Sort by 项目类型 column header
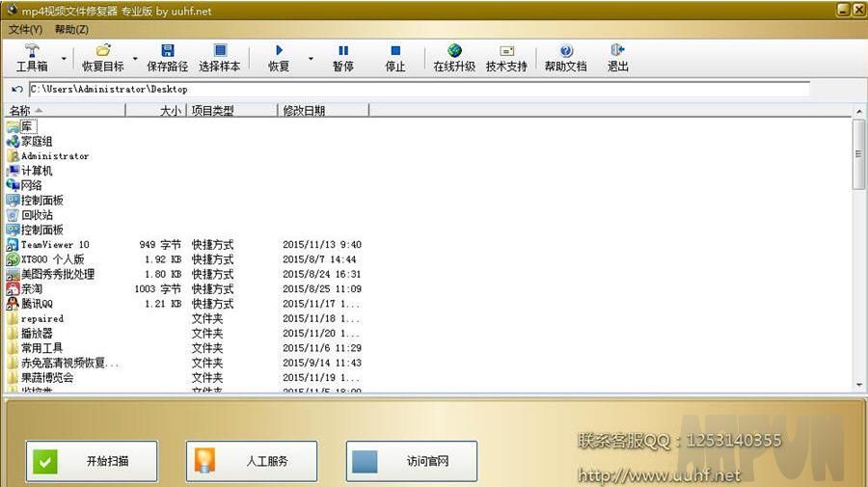Screen dimensions: 868x487 pos(231,111)
